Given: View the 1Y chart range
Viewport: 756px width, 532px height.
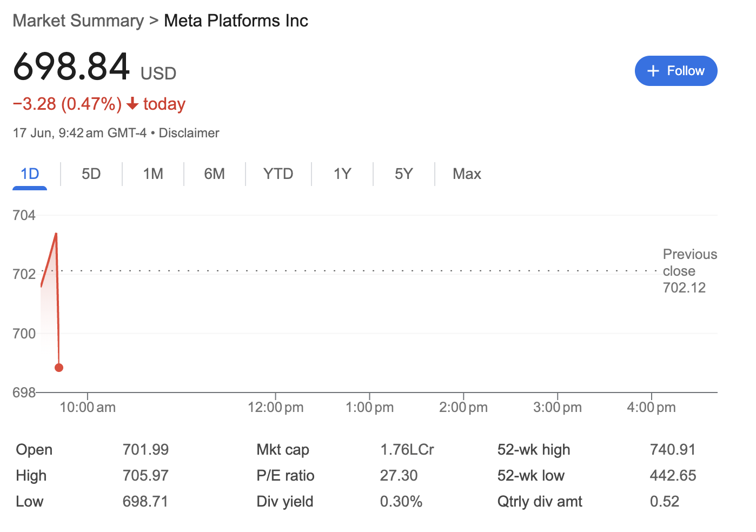Looking at the screenshot, I should [x=342, y=174].
